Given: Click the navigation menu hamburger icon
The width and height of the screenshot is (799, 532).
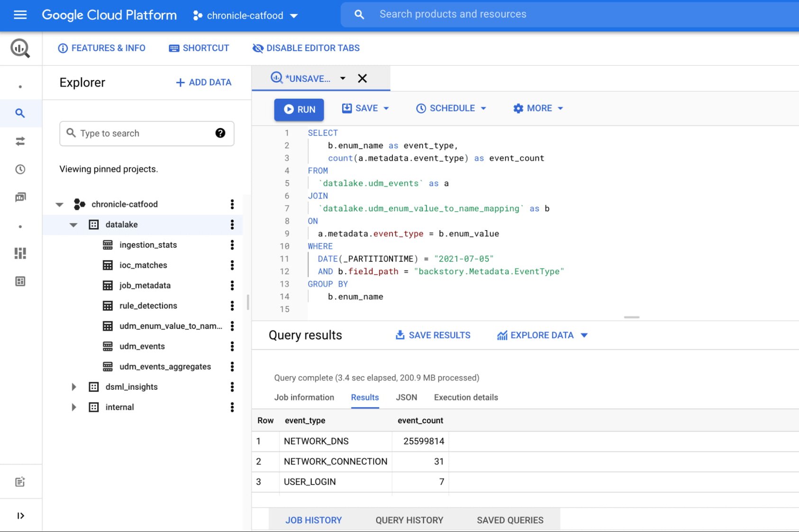Looking at the screenshot, I should (x=20, y=15).
